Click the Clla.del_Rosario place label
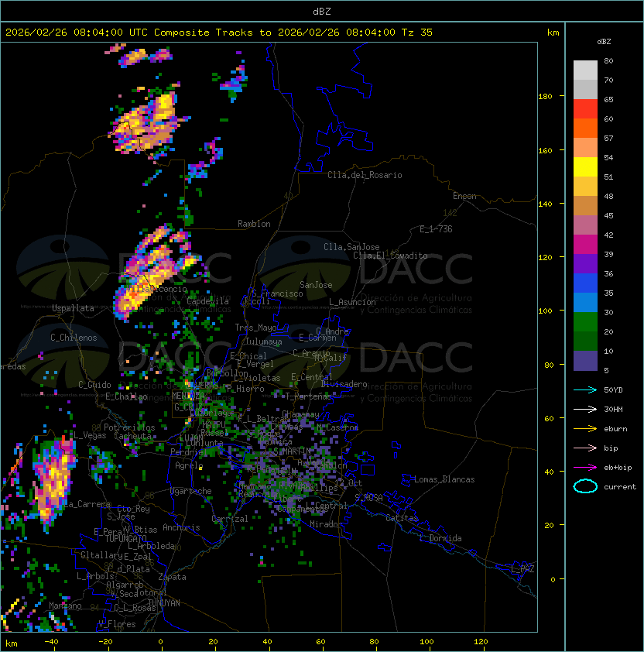 (365, 175)
